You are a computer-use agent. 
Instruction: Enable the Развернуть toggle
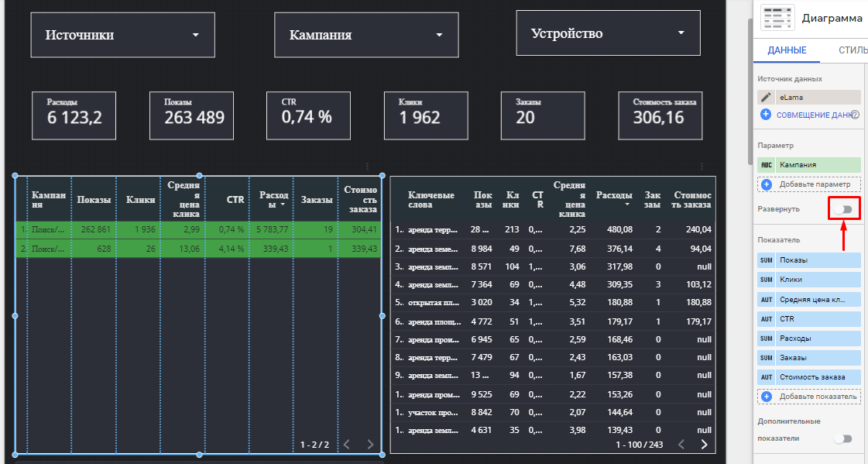[842, 209]
